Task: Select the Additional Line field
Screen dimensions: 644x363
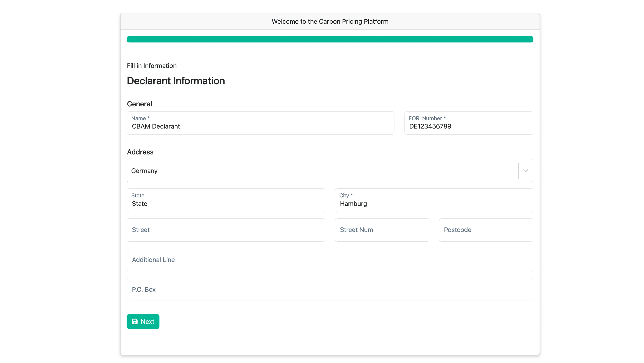Action: coord(330,260)
